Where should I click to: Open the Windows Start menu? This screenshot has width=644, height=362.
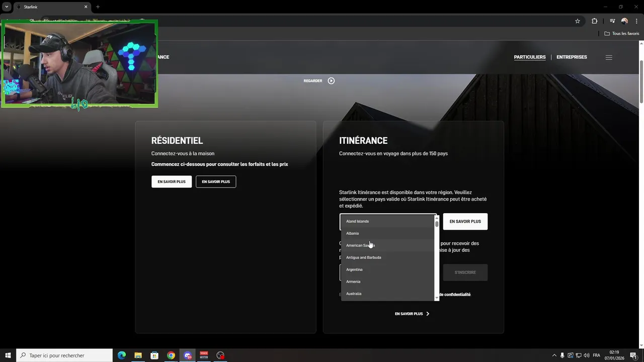tap(8, 355)
